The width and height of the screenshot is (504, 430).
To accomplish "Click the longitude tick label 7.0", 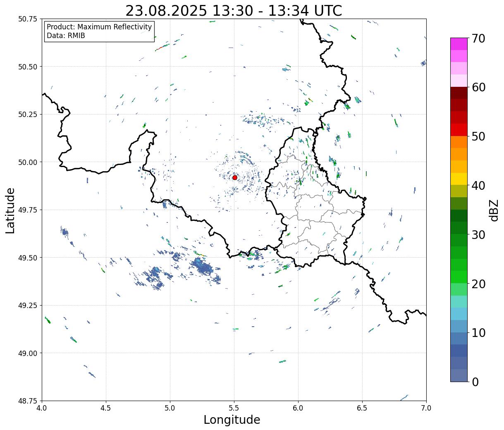I will click(426, 408).
